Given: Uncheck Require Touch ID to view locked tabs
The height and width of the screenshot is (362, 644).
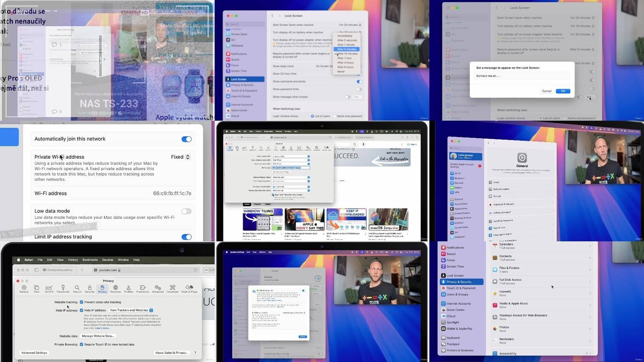Looking at the screenshot, I should point(81,345).
